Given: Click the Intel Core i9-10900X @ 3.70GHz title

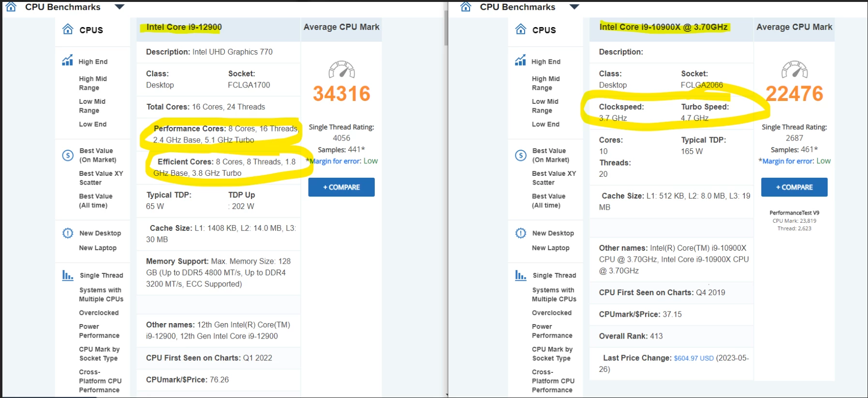Looking at the screenshot, I should 663,27.
